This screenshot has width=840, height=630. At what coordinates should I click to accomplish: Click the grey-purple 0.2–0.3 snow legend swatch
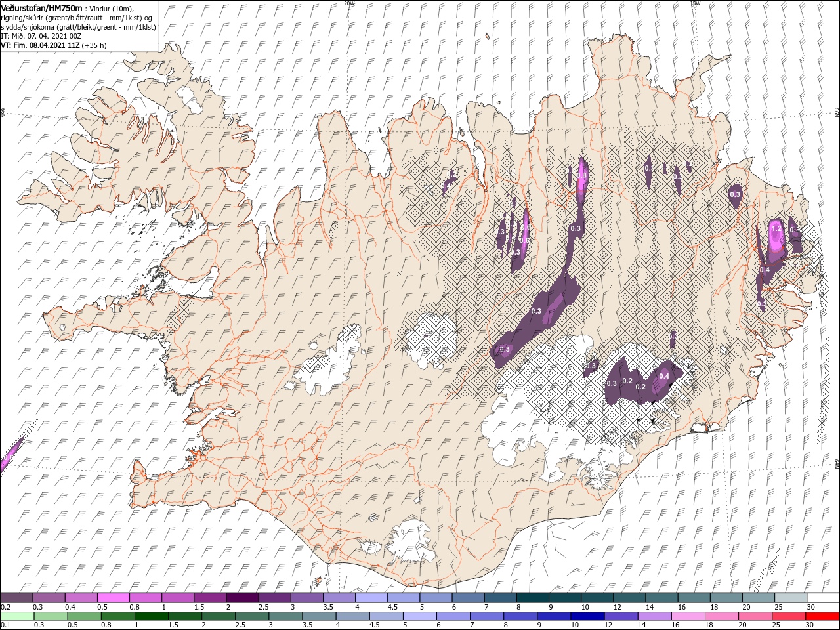pos(16,598)
